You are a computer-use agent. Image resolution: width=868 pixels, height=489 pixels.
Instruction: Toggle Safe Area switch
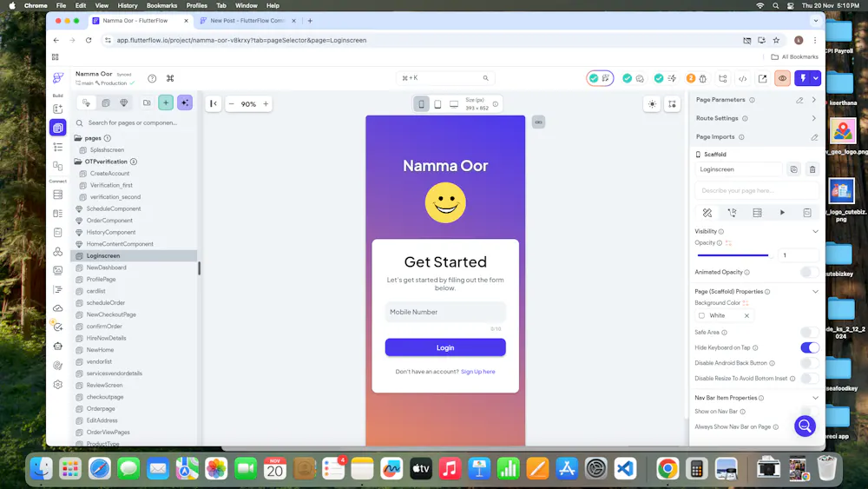pyautogui.click(x=809, y=333)
